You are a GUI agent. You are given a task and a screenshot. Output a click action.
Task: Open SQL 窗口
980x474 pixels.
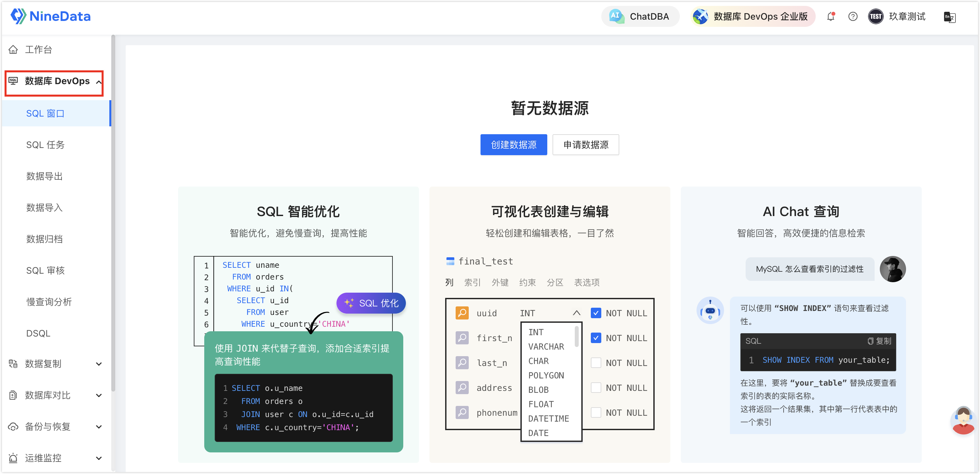click(56, 113)
